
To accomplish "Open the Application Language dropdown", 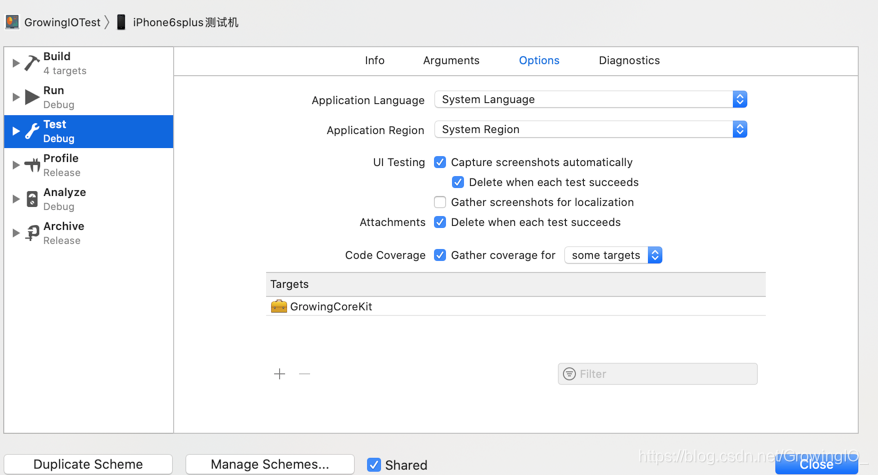I will pyautogui.click(x=591, y=99).
